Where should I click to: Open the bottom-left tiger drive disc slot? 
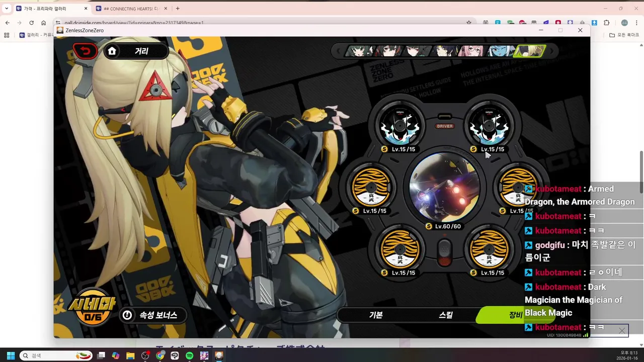400,249
